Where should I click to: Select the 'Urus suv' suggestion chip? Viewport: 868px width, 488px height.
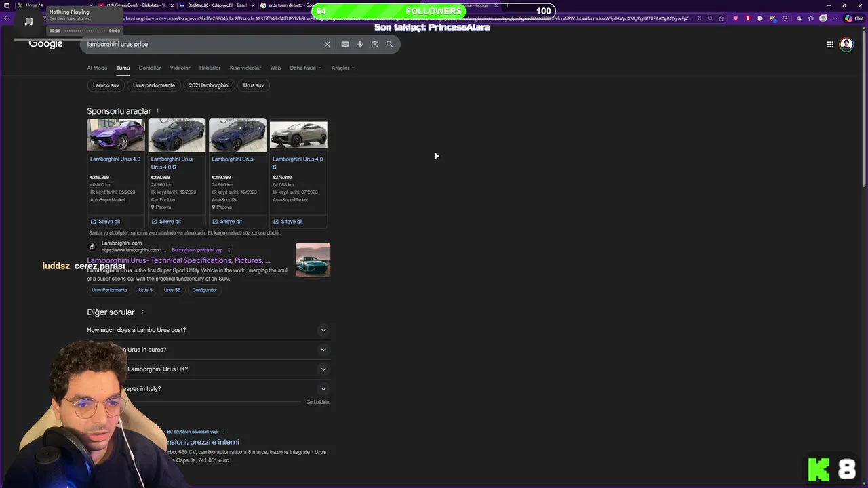click(x=254, y=85)
